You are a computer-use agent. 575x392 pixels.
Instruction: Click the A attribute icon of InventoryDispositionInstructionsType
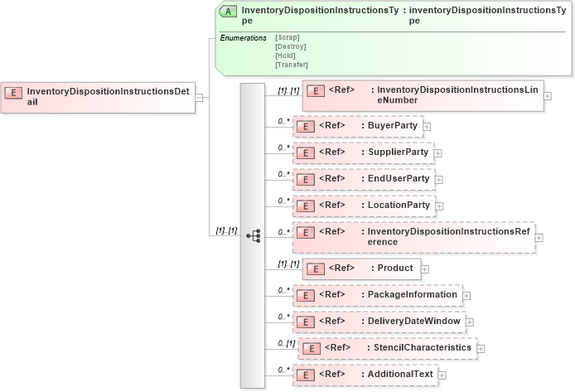(x=228, y=12)
